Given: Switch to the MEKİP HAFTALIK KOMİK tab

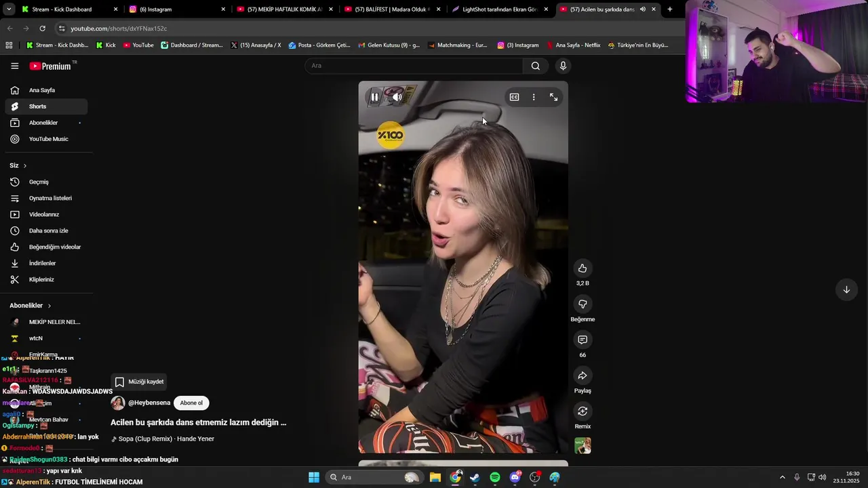Looking at the screenshot, I should [285, 9].
